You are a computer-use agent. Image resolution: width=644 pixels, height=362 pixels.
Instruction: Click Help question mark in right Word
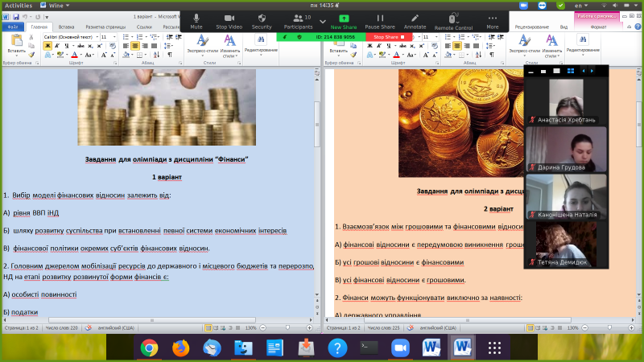point(638,27)
